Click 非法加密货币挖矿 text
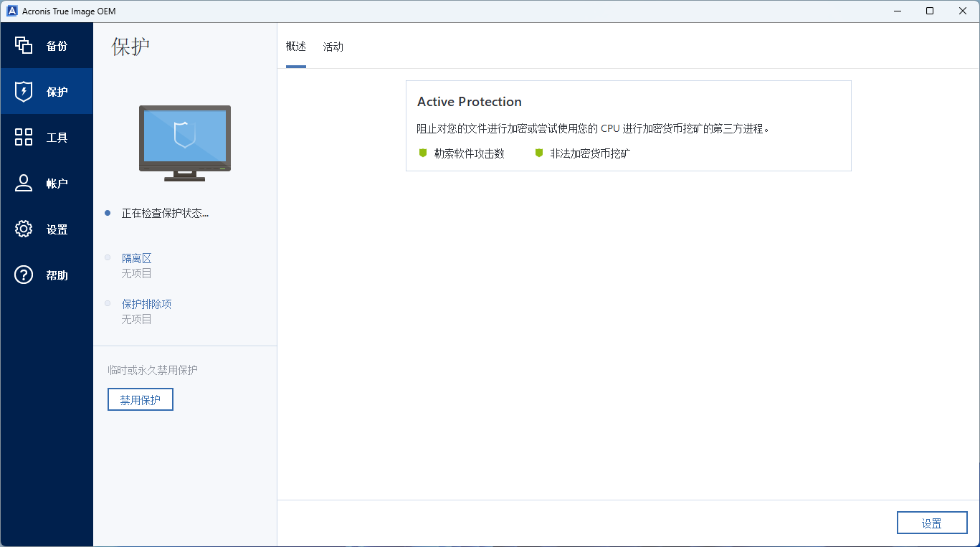 pos(591,153)
